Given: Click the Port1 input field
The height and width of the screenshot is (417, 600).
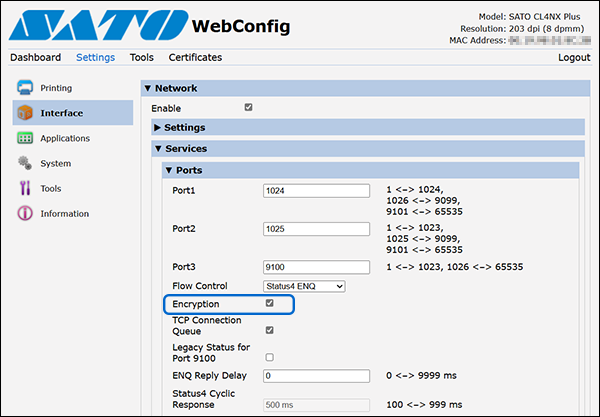Looking at the screenshot, I should (317, 190).
